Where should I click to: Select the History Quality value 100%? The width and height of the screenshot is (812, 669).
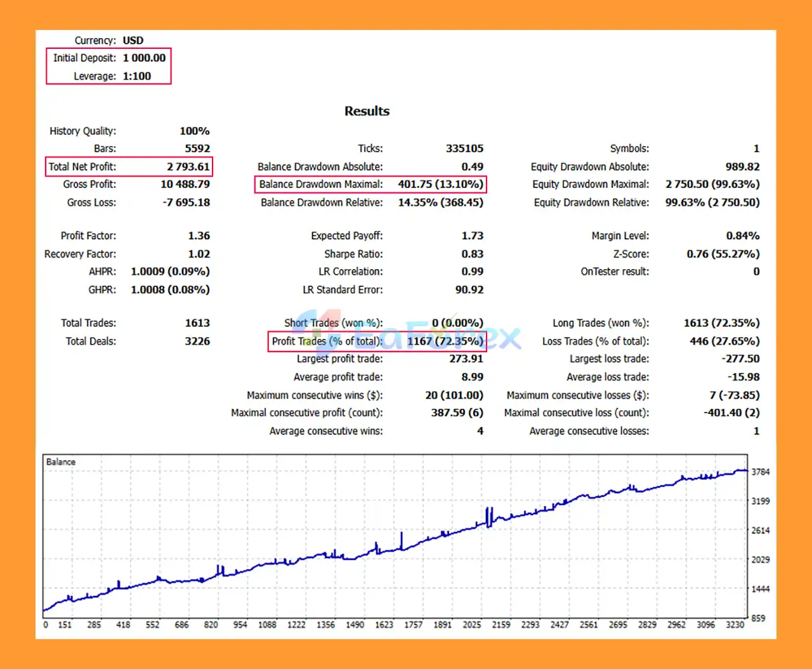pos(194,131)
